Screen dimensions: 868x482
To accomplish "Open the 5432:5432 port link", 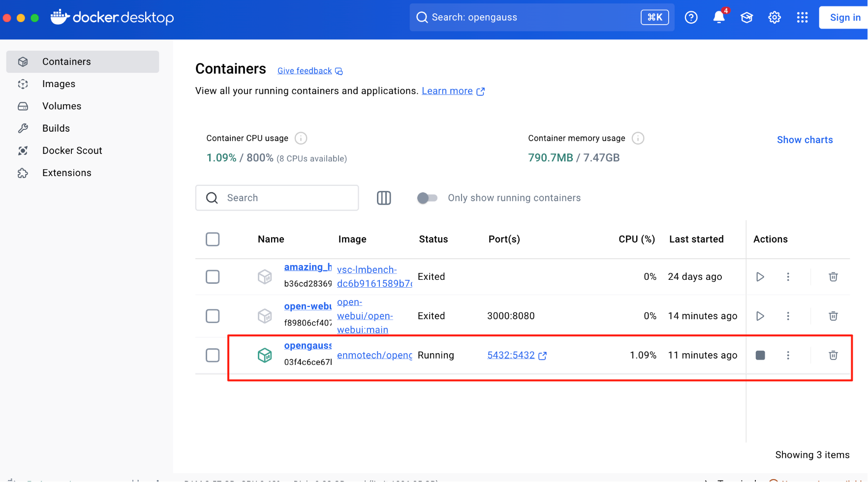I will (x=511, y=355).
